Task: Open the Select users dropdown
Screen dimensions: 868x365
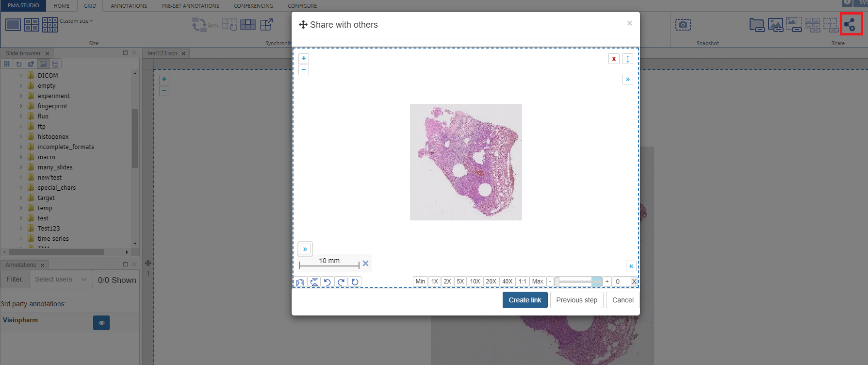Action: point(61,280)
